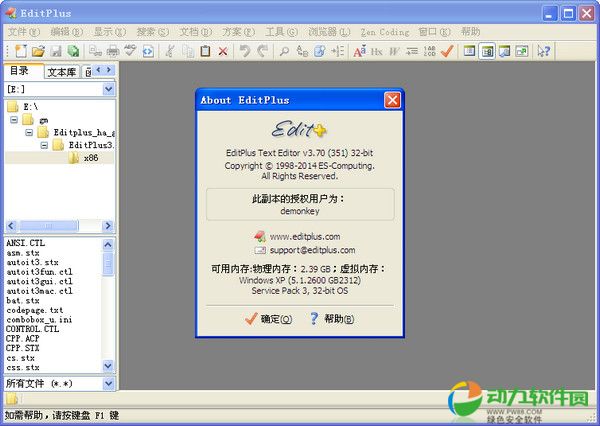Click the Cut scissors icon
600x426 pixels.
(169, 51)
